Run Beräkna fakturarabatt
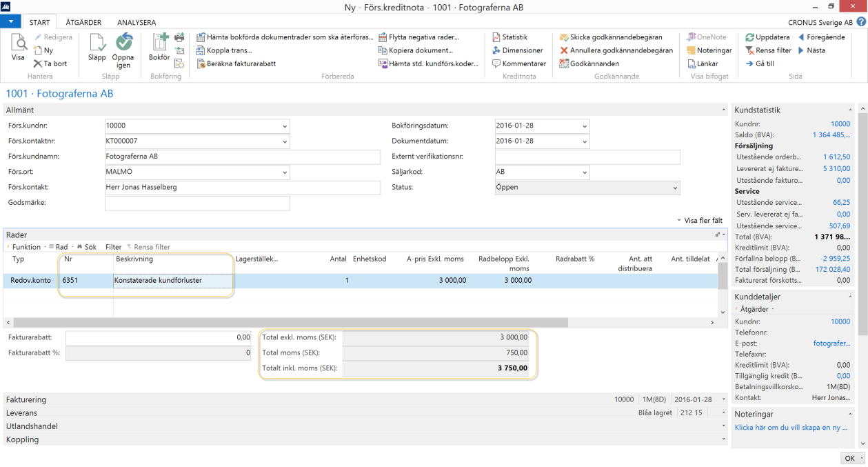The width and height of the screenshot is (868, 467). 236,63
